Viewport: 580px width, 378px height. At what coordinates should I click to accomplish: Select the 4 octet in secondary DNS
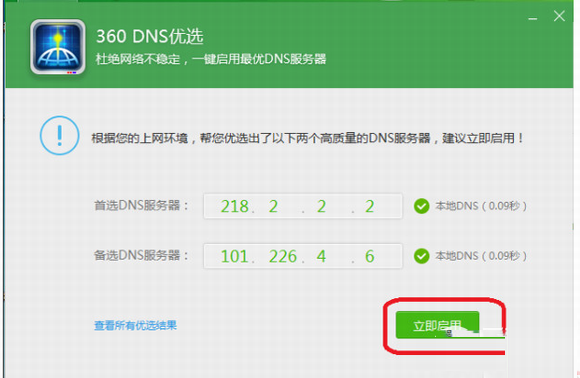321,256
